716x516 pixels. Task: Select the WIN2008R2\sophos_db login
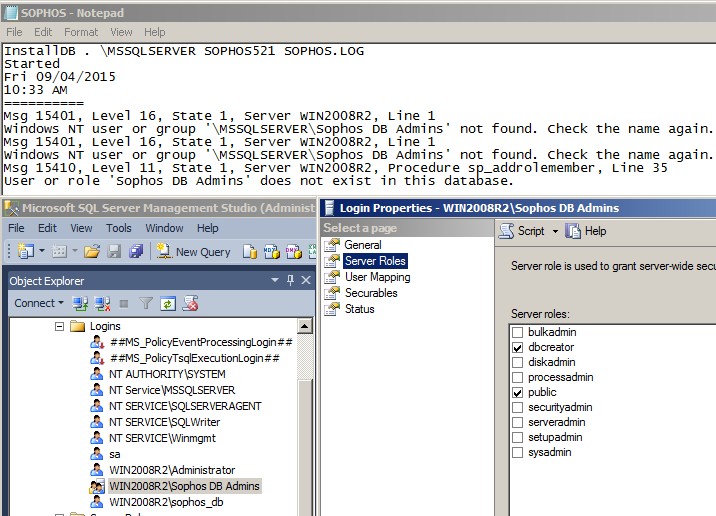(x=166, y=502)
